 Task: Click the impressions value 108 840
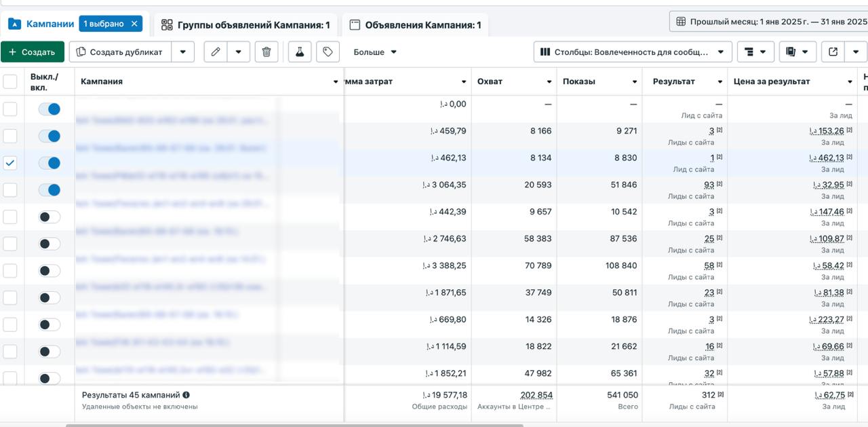[x=621, y=265]
